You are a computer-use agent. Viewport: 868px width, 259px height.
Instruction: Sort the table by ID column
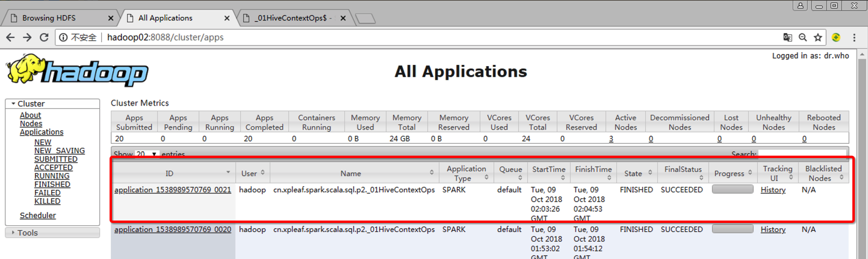pos(173,173)
